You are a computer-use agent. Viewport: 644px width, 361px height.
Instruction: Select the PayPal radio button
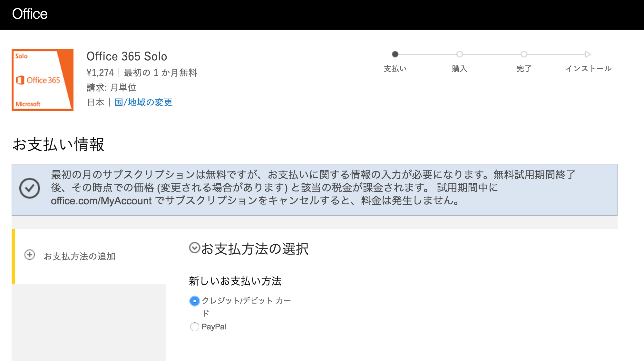pyautogui.click(x=194, y=327)
